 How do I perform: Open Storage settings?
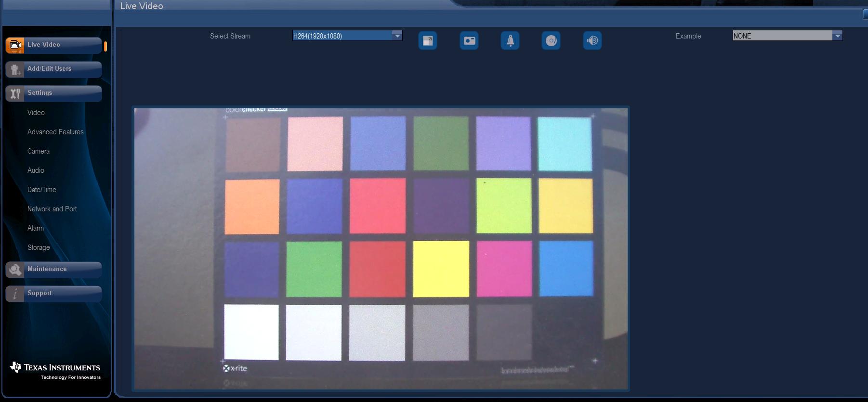[x=39, y=247]
